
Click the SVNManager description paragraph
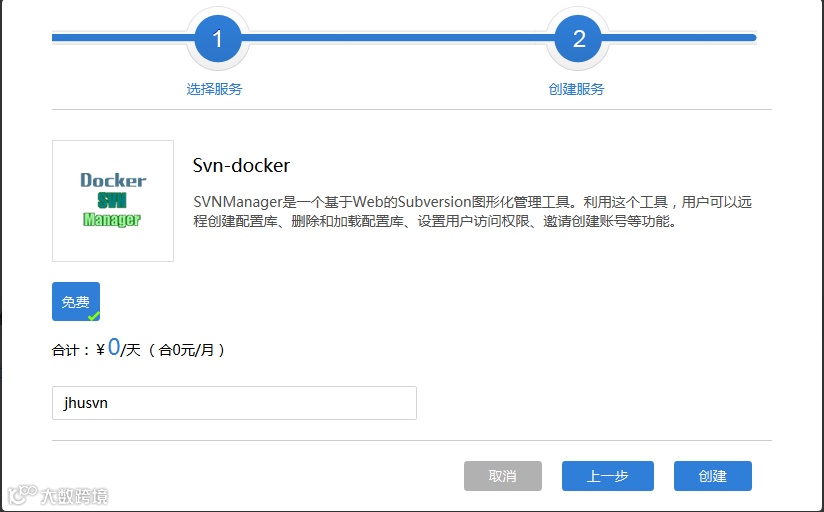click(472, 211)
